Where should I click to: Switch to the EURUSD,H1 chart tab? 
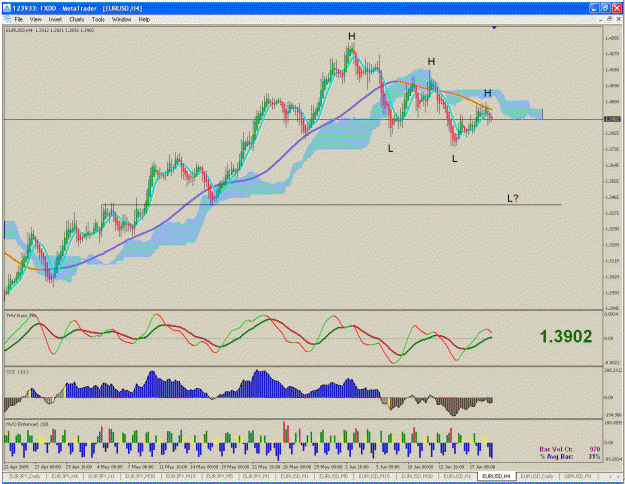click(x=457, y=476)
